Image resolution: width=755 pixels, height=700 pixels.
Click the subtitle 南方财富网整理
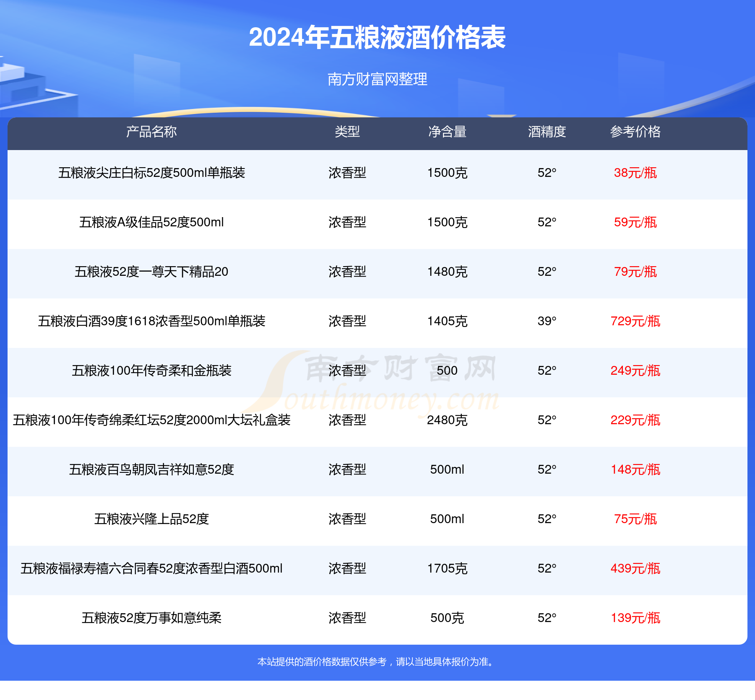(x=377, y=79)
